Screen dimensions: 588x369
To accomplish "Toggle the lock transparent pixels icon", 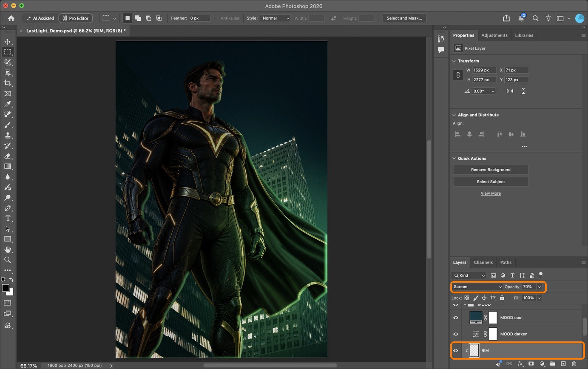I will (x=467, y=298).
